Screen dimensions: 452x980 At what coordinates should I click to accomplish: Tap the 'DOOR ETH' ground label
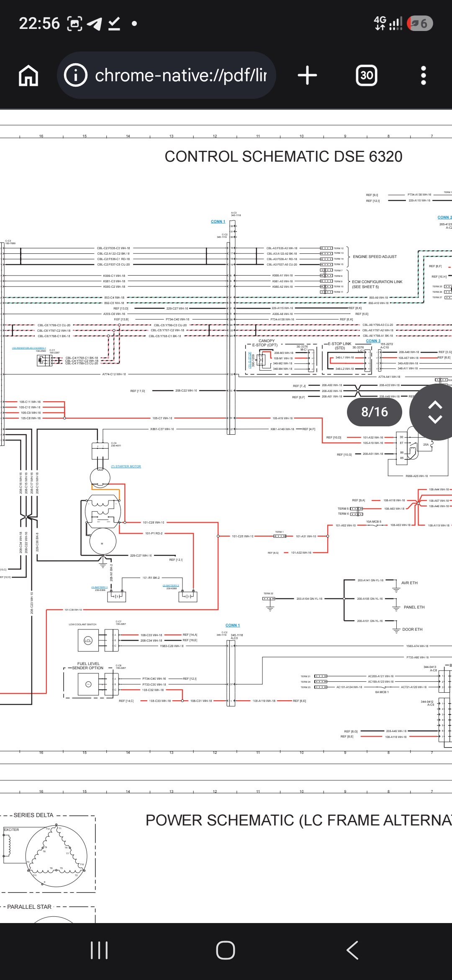412,629
